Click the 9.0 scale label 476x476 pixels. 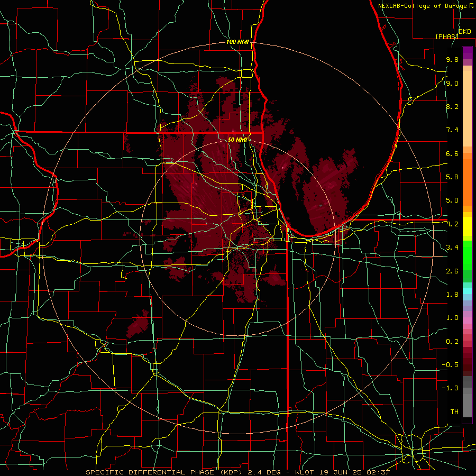pos(452,83)
